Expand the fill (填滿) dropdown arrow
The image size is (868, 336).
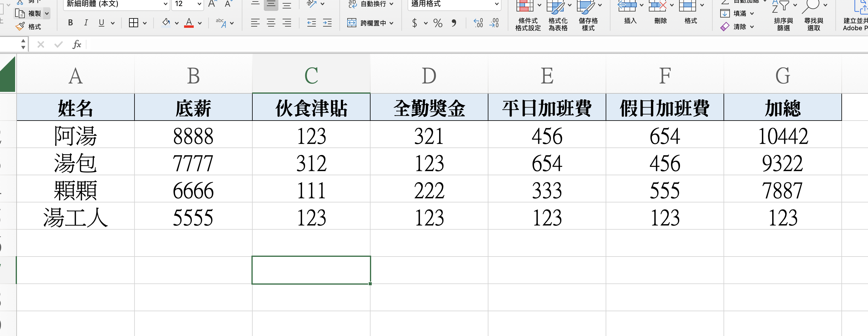pos(752,14)
